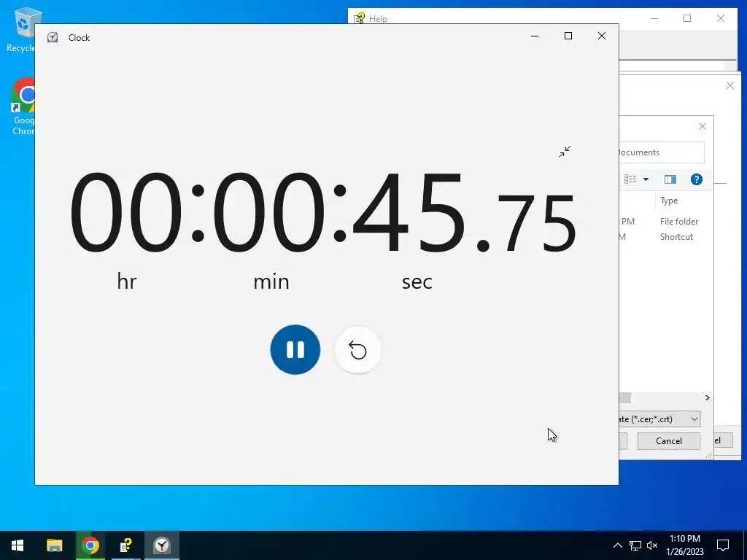This screenshot has height=560, width=747.
Task: Reset the stopwatch timer
Action: 357,351
